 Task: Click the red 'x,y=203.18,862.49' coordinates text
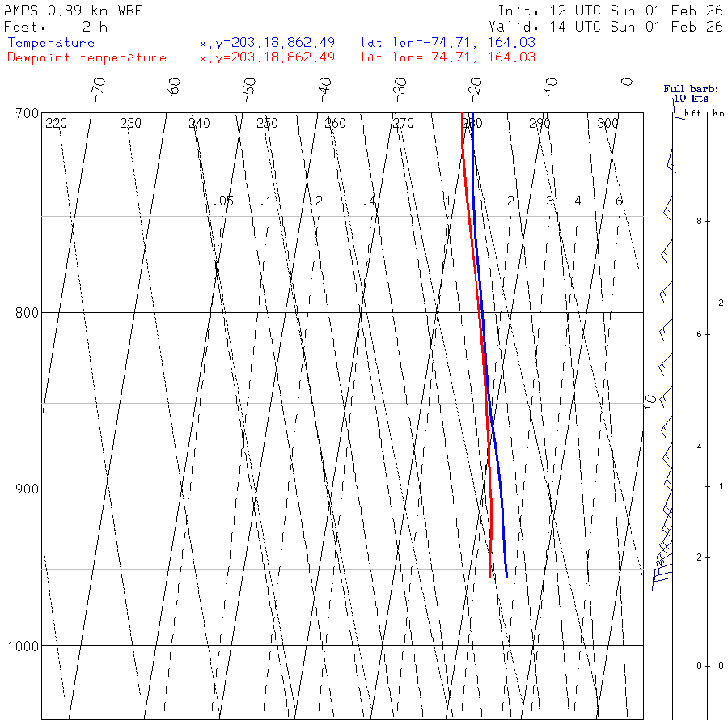point(267,57)
